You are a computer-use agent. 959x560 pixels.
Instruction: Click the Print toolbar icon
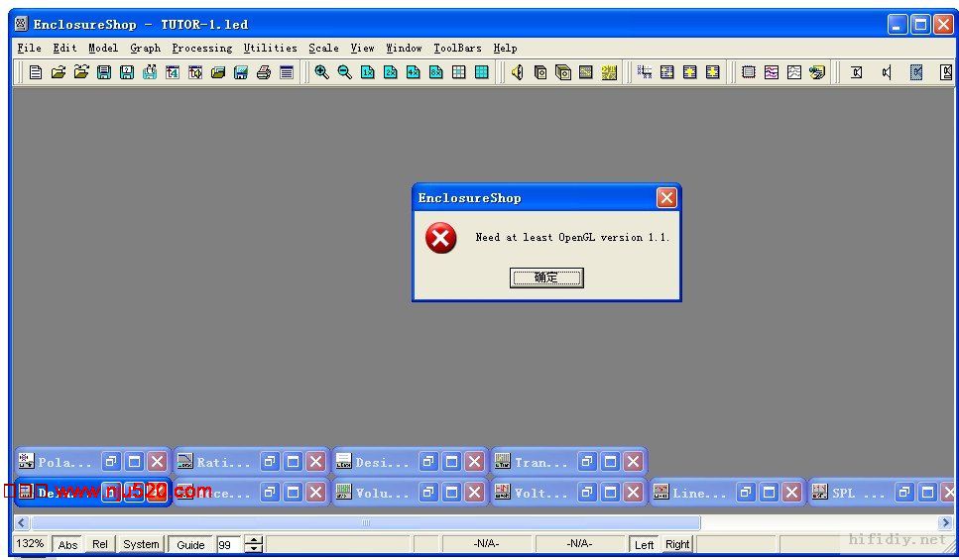(x=264, y=72)
